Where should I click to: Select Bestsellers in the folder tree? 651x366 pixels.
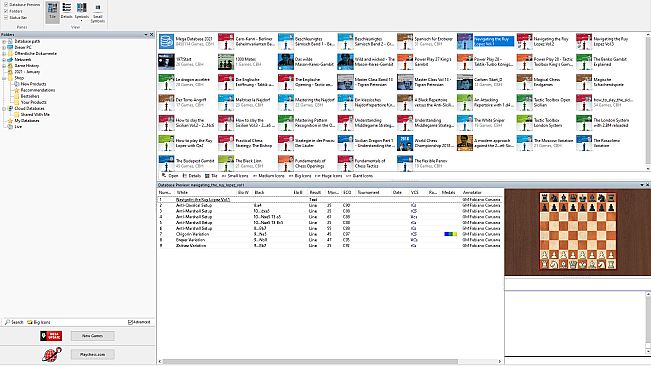[30, 96]
